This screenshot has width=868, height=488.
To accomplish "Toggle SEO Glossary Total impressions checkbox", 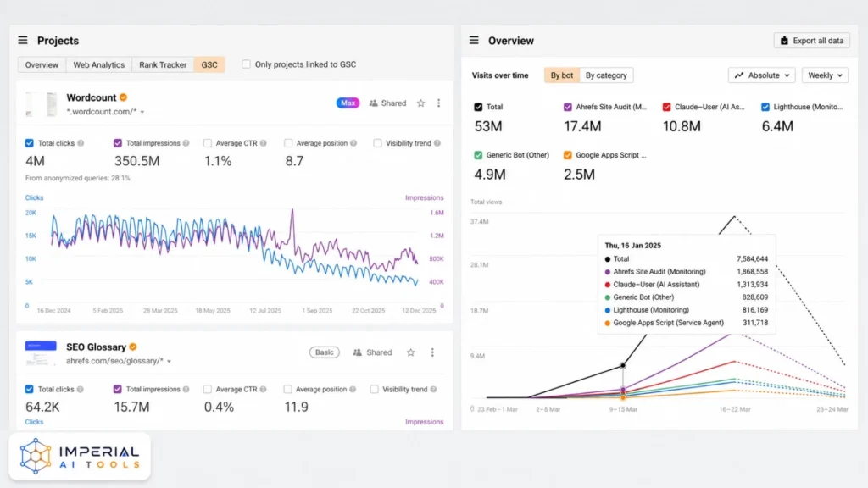I will (117, 390).
